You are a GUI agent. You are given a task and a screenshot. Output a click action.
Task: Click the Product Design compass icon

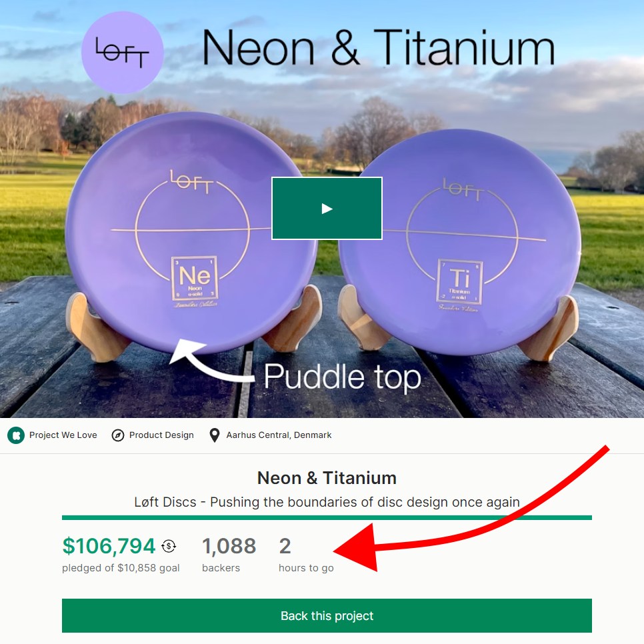(x=118, y=435)
